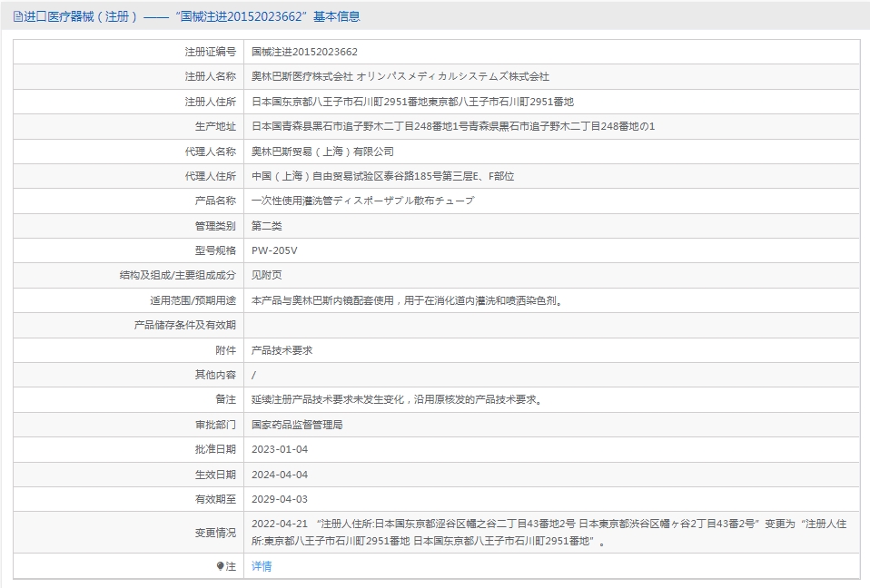This screenshot has height=588, width=870.
Task: Click remark text 延续注册产品技术要求未发生变化
Action: pos(398,399)
